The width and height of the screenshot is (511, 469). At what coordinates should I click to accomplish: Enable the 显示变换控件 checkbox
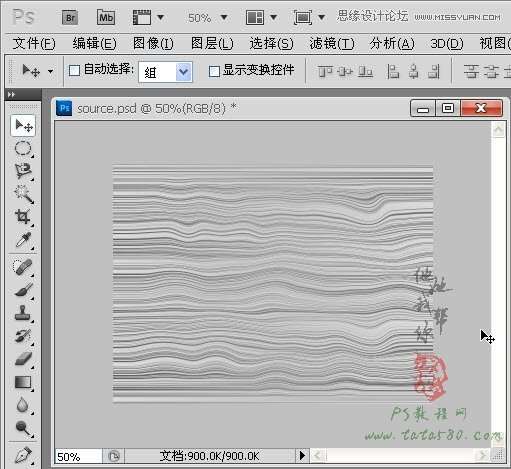tap(214, 71)
